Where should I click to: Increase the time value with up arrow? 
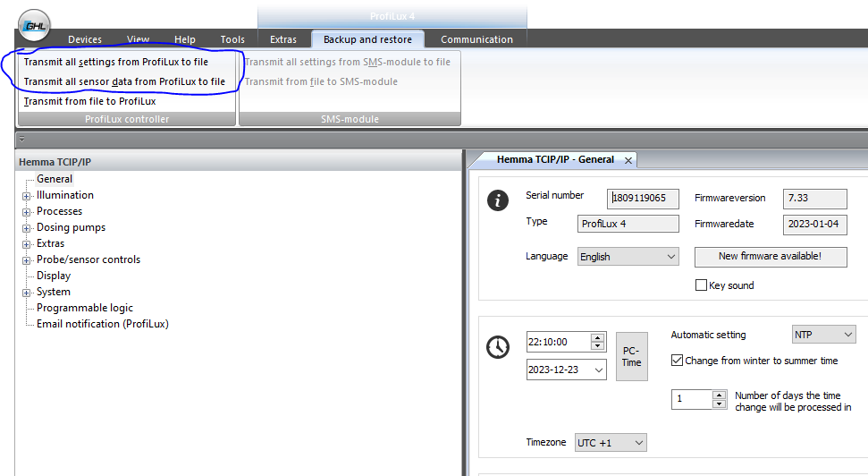coord(597,337)
